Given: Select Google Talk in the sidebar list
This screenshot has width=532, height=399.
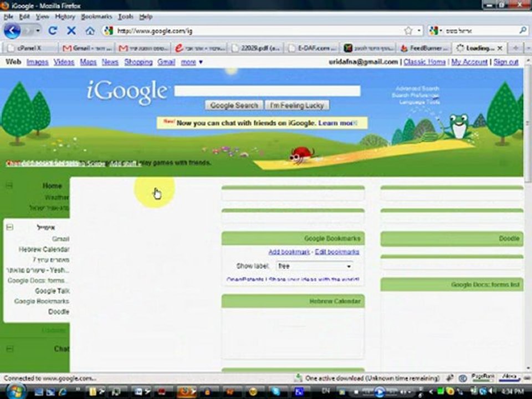Looking at the screenshot, I should pyautogui.click(x=52, y=291).
